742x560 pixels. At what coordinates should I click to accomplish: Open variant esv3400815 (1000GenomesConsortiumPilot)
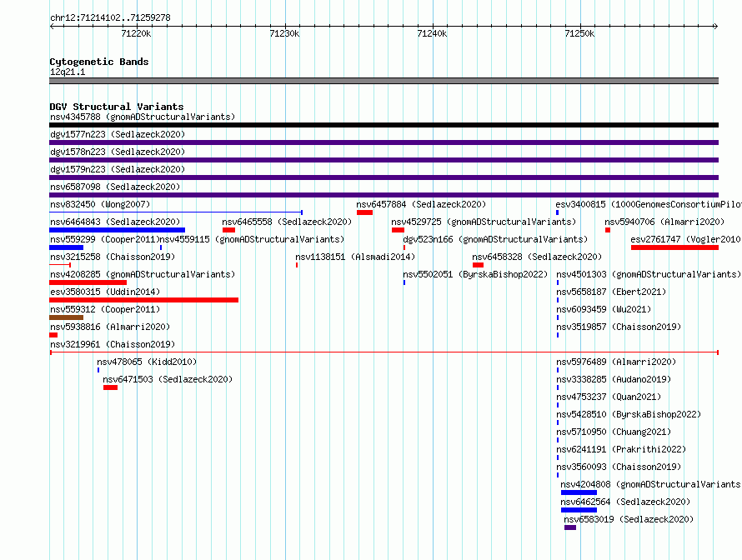pos(649,204)
